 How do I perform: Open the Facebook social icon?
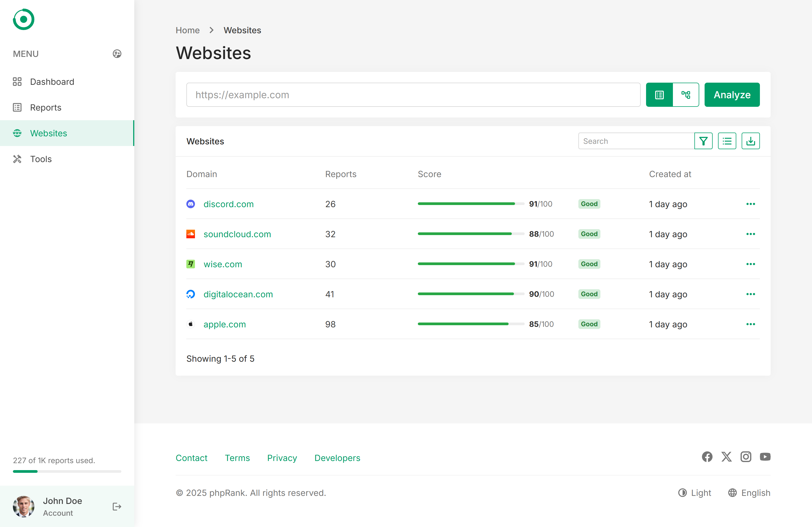tap(707, 457)
